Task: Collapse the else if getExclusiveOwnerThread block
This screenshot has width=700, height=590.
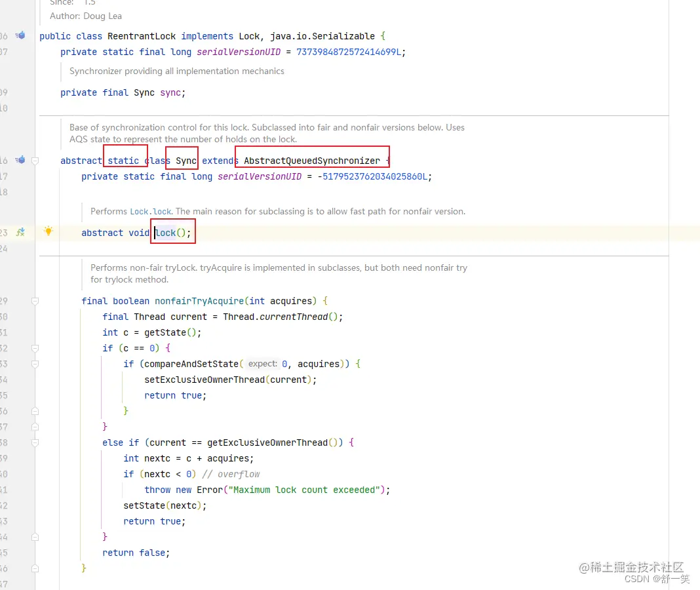Action: pyautogui.click(x=35, y=442)
